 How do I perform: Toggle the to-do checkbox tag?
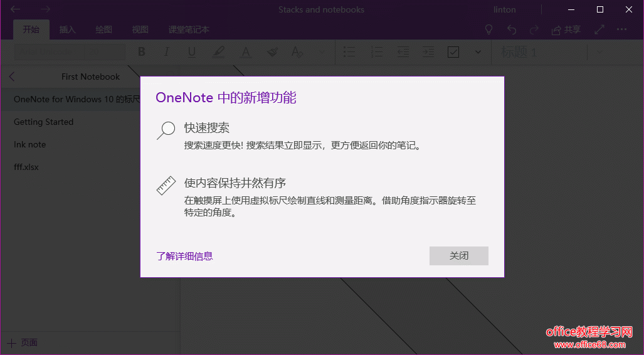(453, 52)
